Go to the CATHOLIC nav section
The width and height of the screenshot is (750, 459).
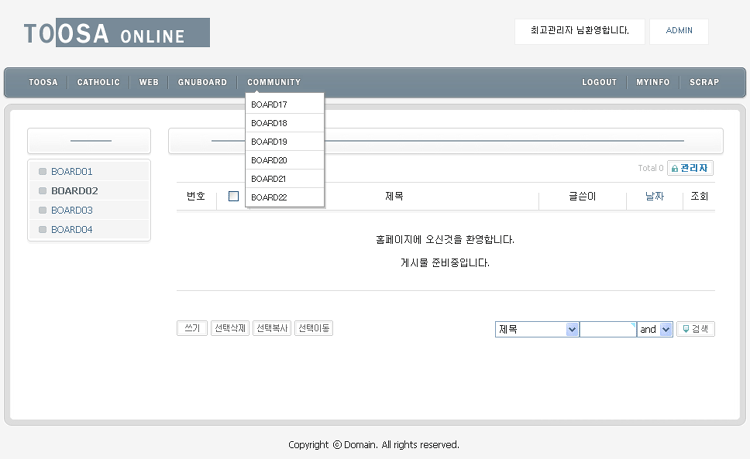tap(98, 82)
